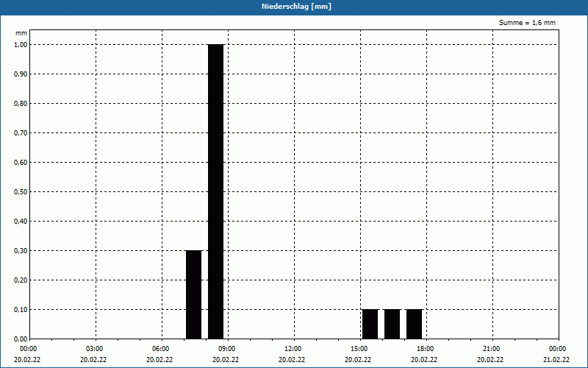The height and width of the screenshot is (368, 588).
Task: Select the 0,20 y-axis value
Action: 21,280
